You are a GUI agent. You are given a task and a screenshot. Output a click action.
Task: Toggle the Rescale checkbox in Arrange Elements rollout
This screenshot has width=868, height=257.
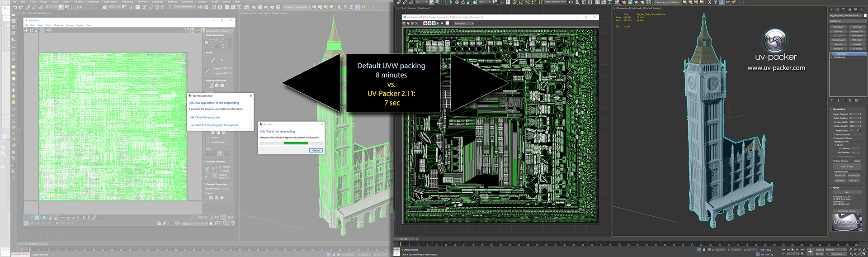pos(220,167)
